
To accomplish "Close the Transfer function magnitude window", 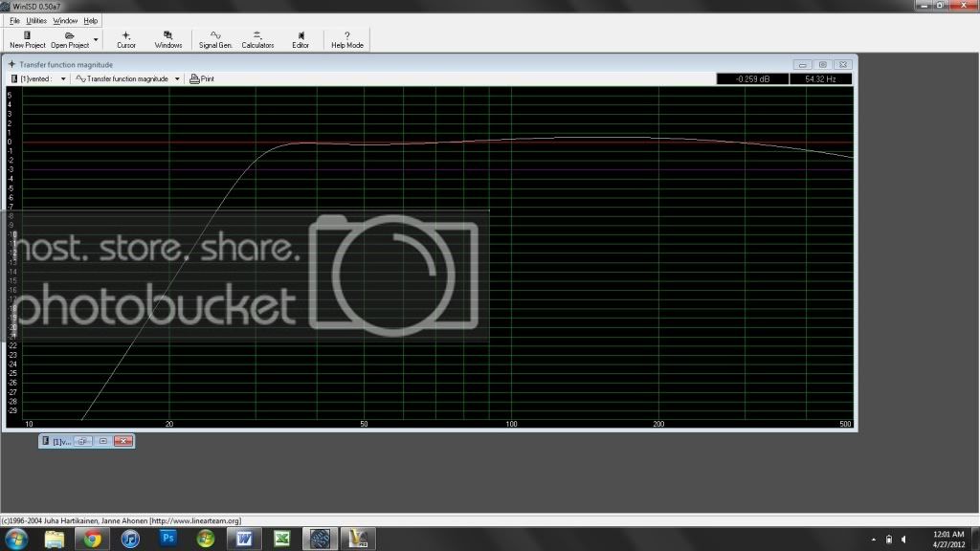I will point(842,64).
